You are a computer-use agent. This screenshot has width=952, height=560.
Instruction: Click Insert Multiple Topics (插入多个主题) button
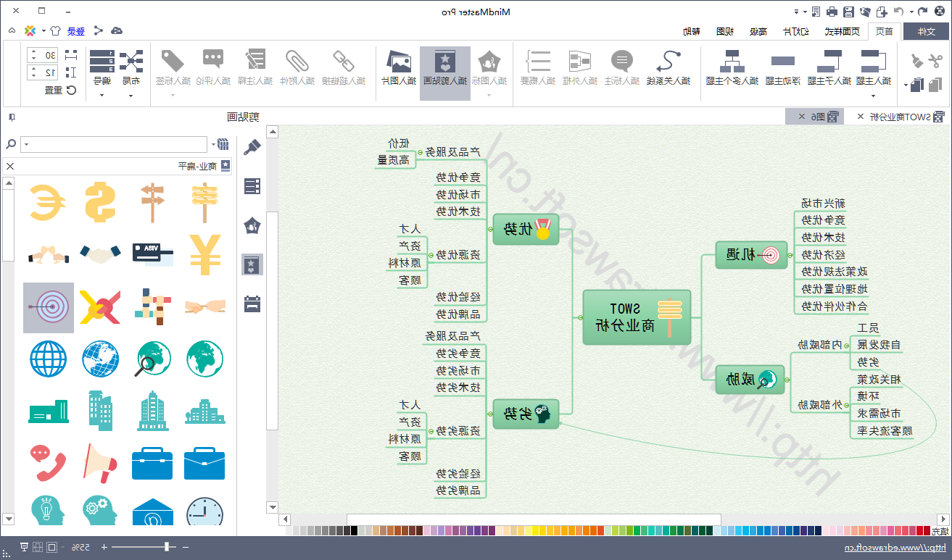pyautogui.click(x=732, y=67)
